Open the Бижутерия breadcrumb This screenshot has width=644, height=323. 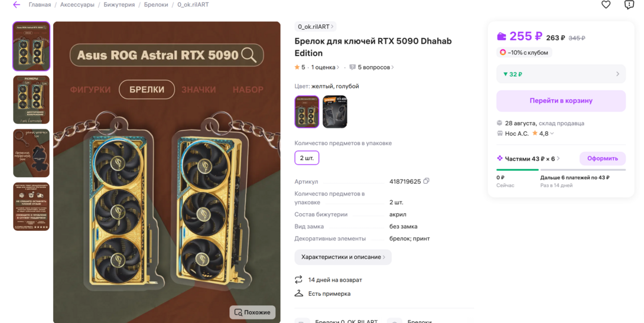[119, 5]
